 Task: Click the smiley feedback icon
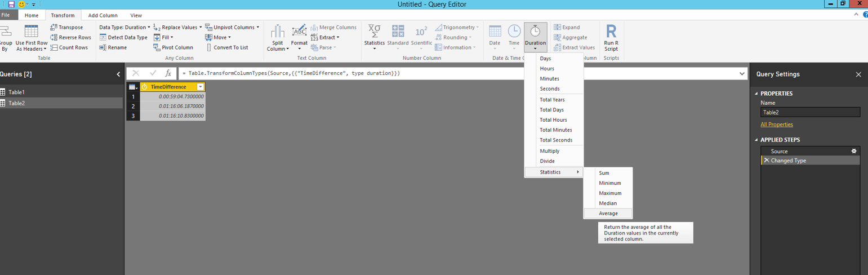click(x=22, y=4)
